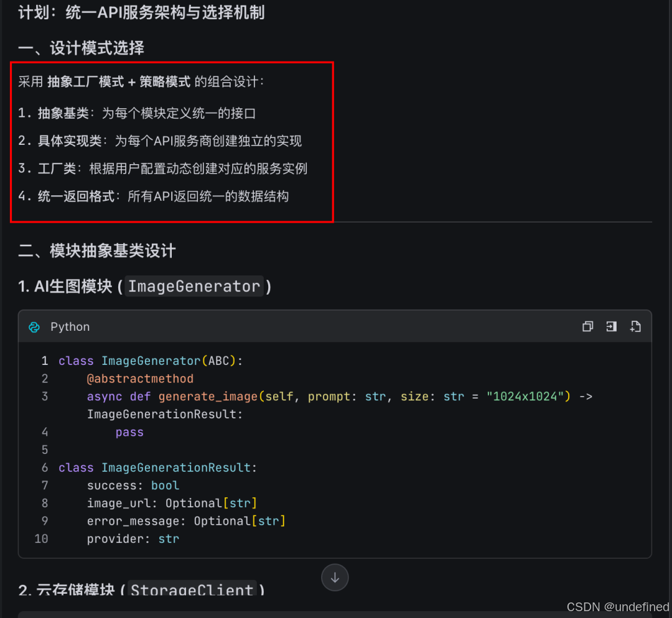
Task: Click code line 'error_message: Optional[str]'
Action: tap(187, 521)
